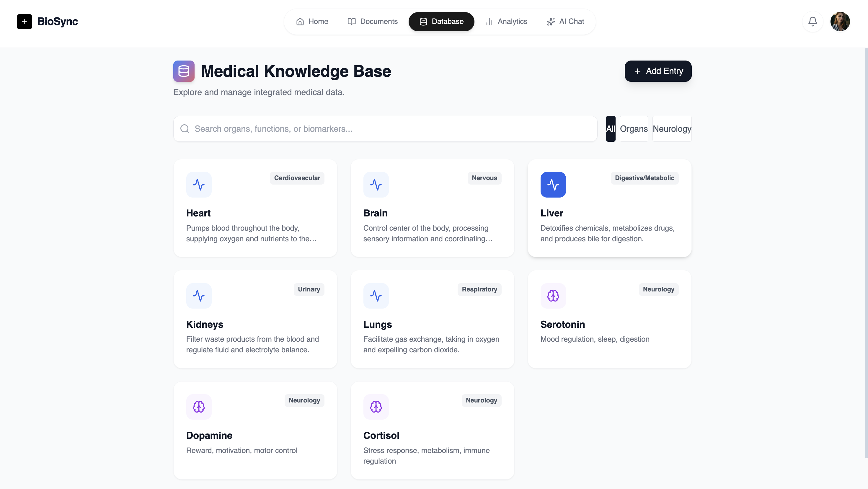Click the BioSync plus logo icon
Viewport: 868px width, 489px height.
click(24, 22)
